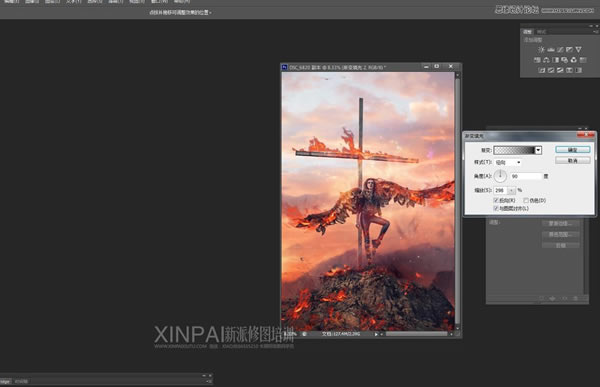Viewport: 600px width, 387px height.
Task: Add a Vibrance adjustment
Action: 579,49
